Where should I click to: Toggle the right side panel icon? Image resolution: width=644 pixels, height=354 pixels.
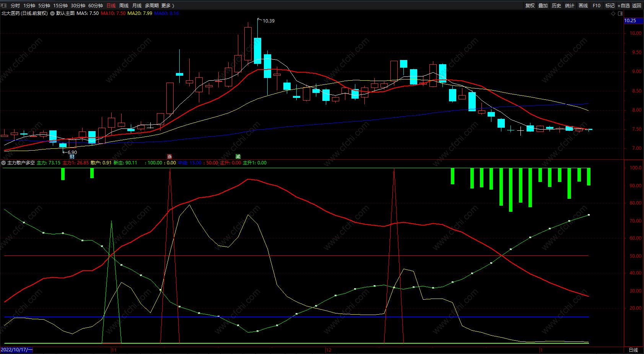(620, 13)
